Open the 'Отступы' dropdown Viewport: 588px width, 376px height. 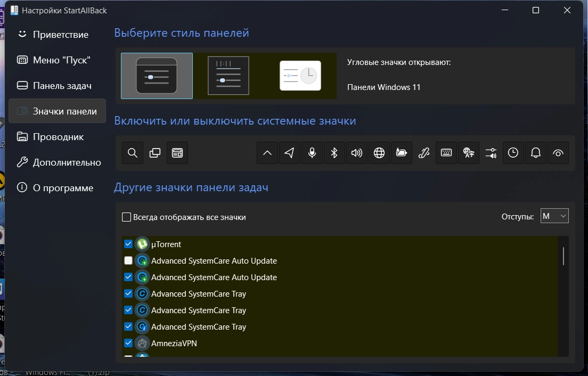(554, 216)
